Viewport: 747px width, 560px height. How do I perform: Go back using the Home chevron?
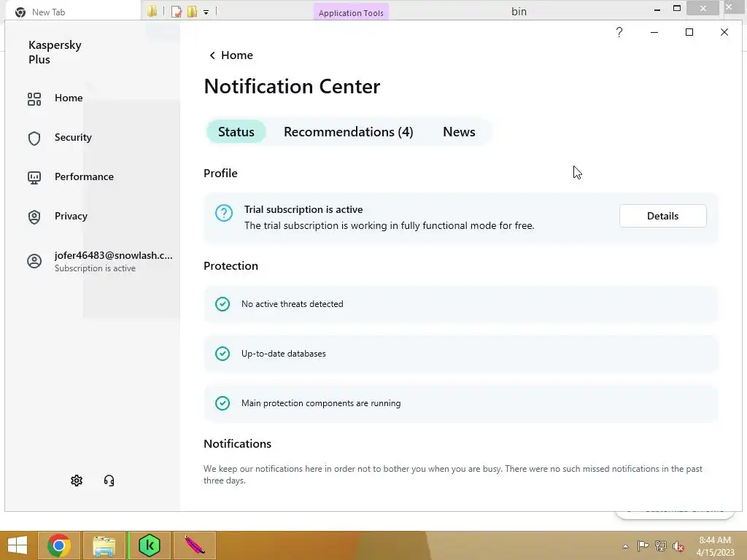pos(212,55)
